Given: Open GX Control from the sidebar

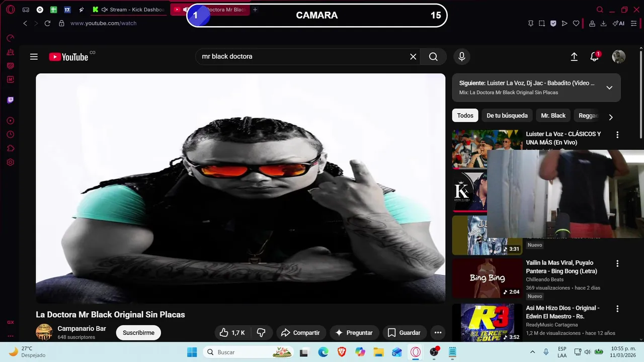Looking at the screenshot, I should click(10, 38).
